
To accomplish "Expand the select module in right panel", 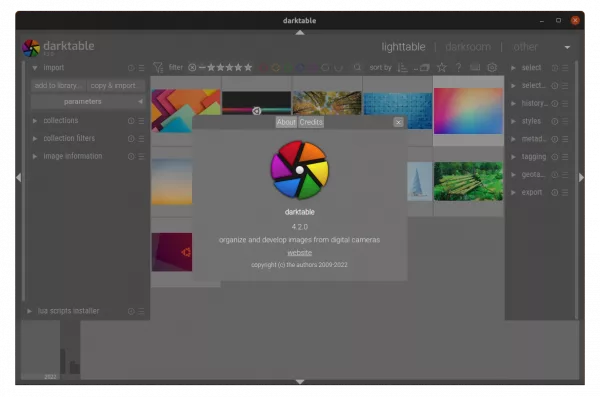I will 514,68.
